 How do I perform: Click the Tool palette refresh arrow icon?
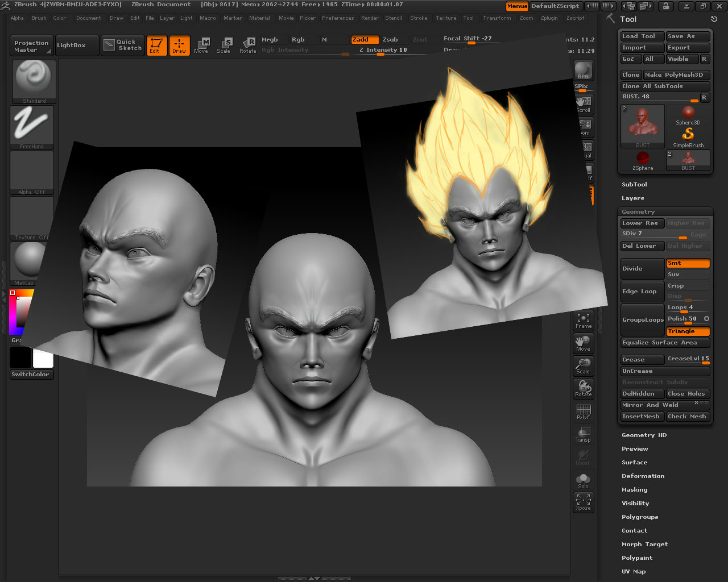[714, 19]
